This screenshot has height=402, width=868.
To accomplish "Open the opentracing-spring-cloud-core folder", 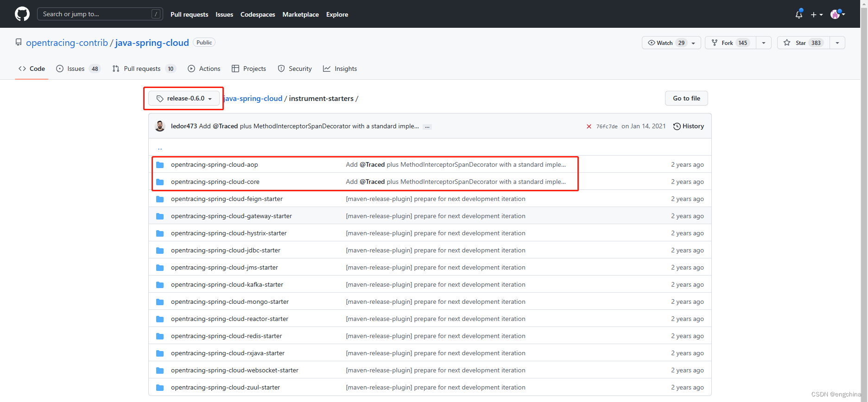I will tap(215, 182).
